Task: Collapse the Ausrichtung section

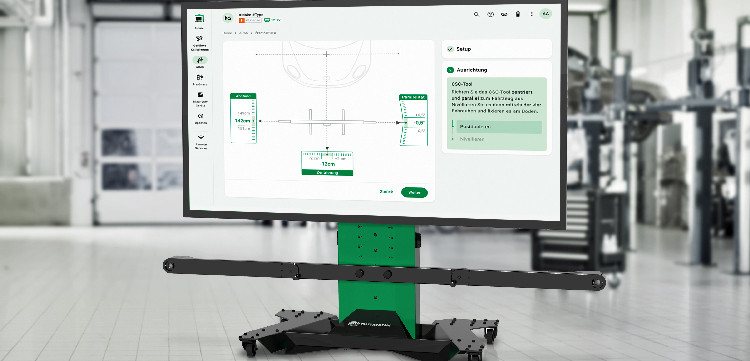Action: coord(496,70)
